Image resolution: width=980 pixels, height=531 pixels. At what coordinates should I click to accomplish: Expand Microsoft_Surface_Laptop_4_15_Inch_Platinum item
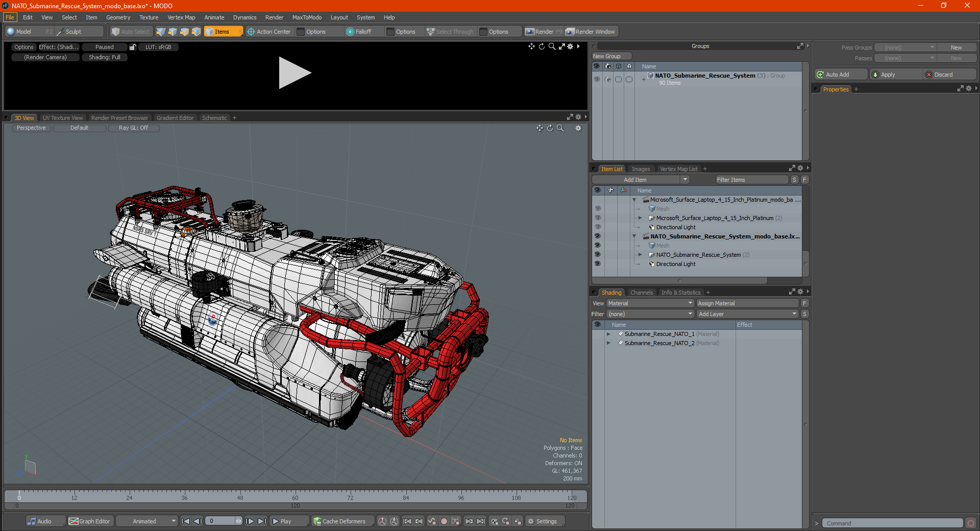pos(640,218)
